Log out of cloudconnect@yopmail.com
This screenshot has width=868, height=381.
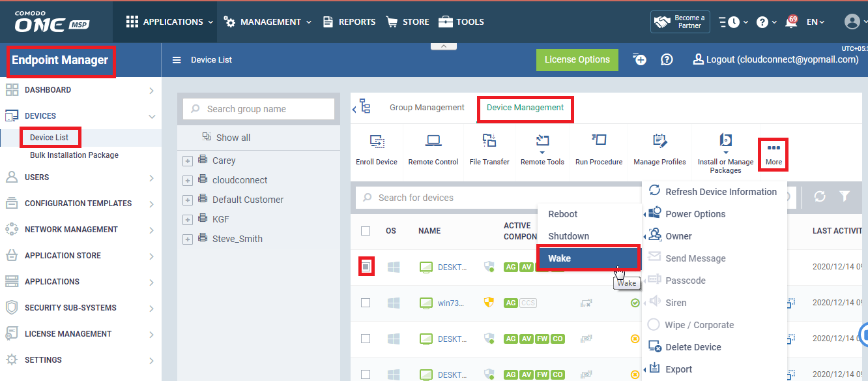[x=775, y=59]
